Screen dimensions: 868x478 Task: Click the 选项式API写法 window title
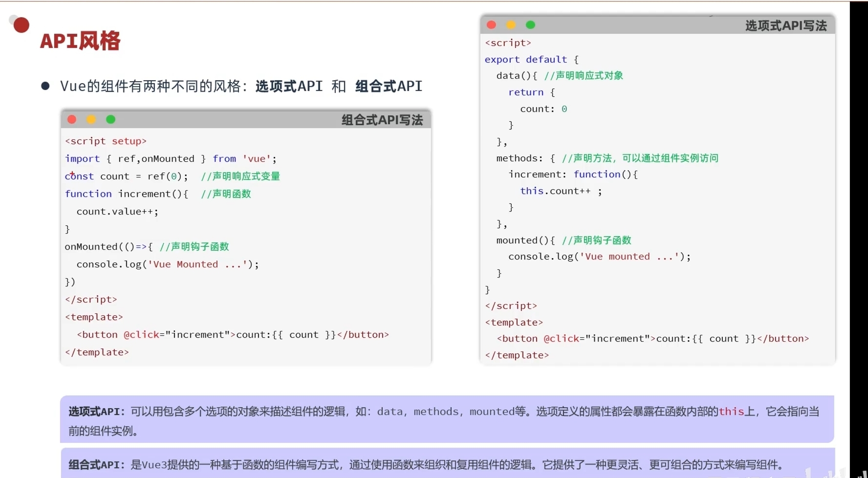(x=786, y=25)
